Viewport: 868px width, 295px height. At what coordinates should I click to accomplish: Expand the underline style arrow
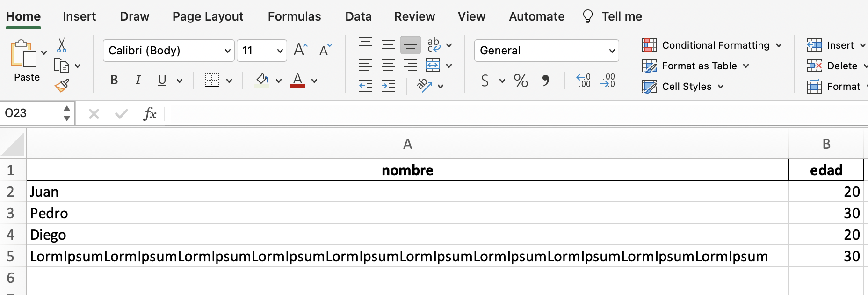point(180,81)
